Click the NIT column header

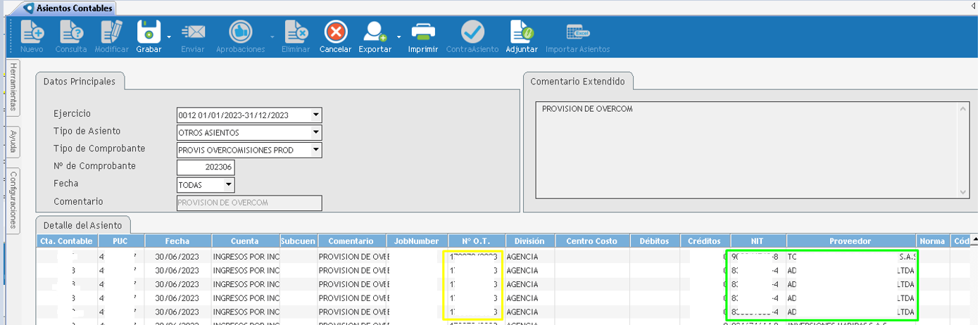coord(759,241)
